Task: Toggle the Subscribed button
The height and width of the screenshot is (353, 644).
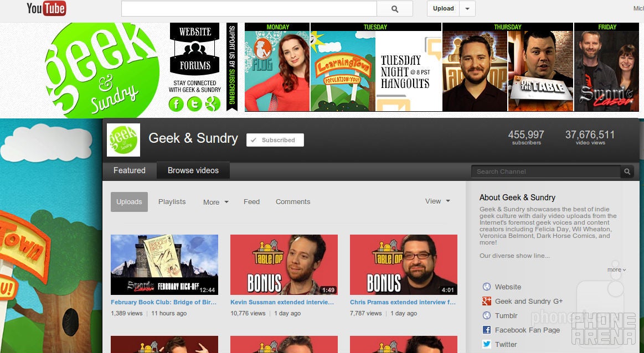Action: pyautogui.click(x=275, y=140)
